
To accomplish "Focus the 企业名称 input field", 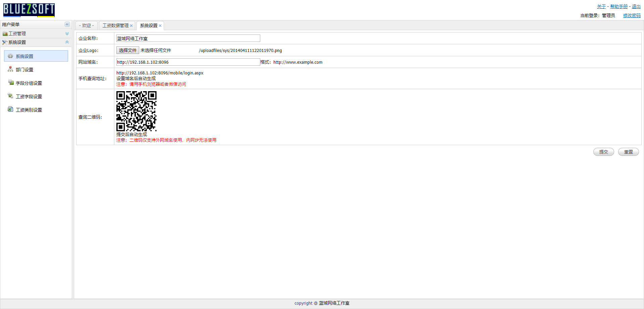I will pyautogui.click(x=188, y=39).
